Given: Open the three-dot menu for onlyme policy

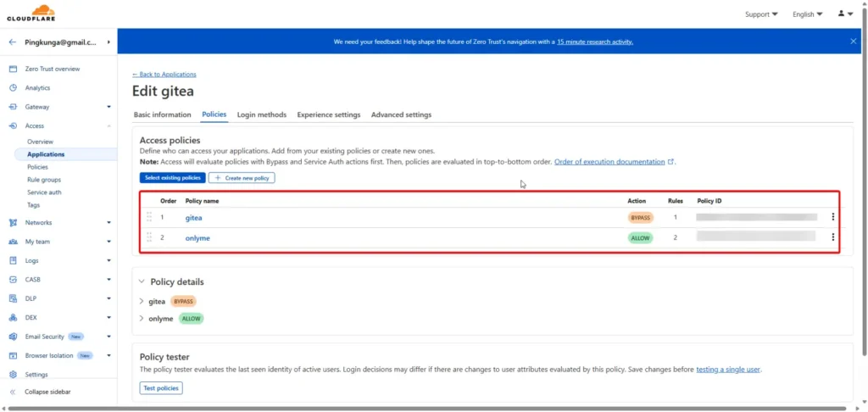Looking at the screenshot, I should pyautogui.click(x=832, y=237).
